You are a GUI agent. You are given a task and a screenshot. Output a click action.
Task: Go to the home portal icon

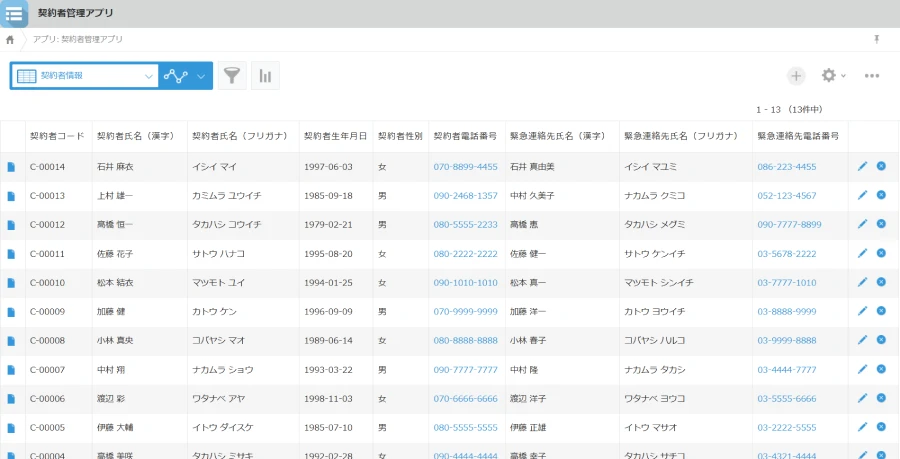point(10,40)
